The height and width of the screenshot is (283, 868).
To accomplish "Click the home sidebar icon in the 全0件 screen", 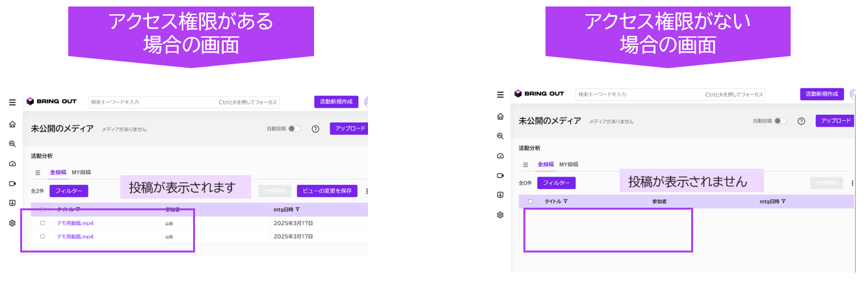I will (500, 117).
